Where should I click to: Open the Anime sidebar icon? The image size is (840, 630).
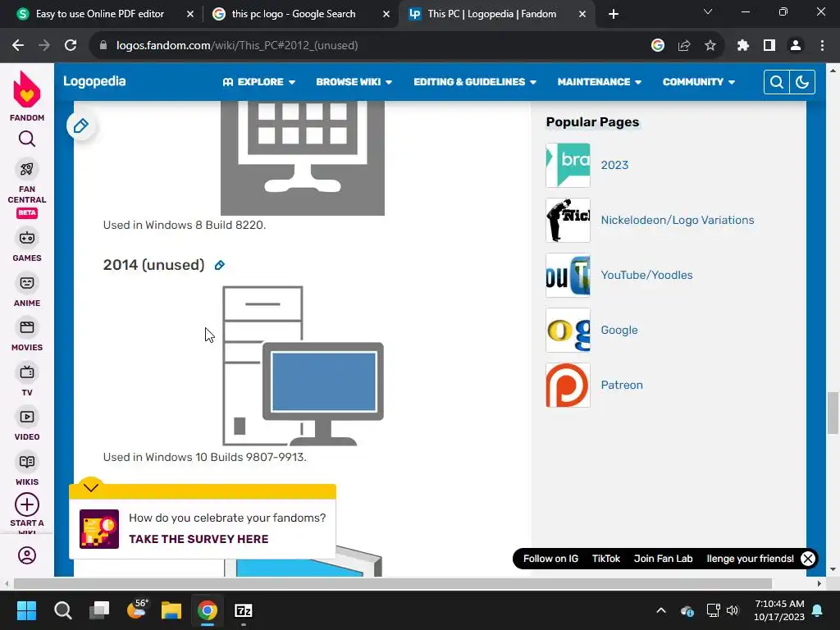point(27,283)
